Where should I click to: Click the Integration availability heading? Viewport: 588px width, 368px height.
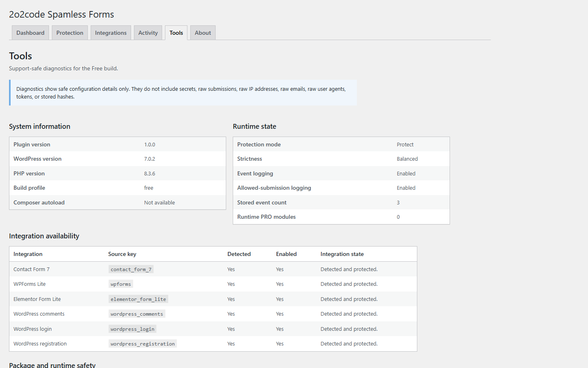coord(44,236)
